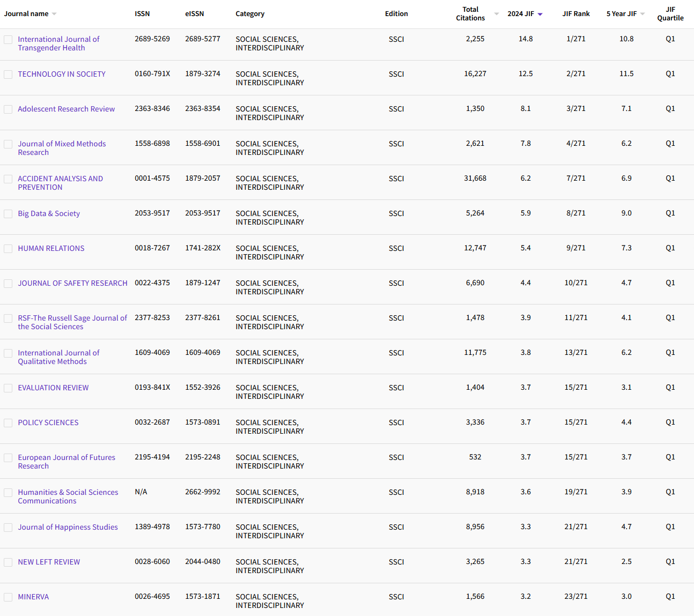Tick the Big Data & Society checkbox
694x616 pixels.
coord(8,214)
